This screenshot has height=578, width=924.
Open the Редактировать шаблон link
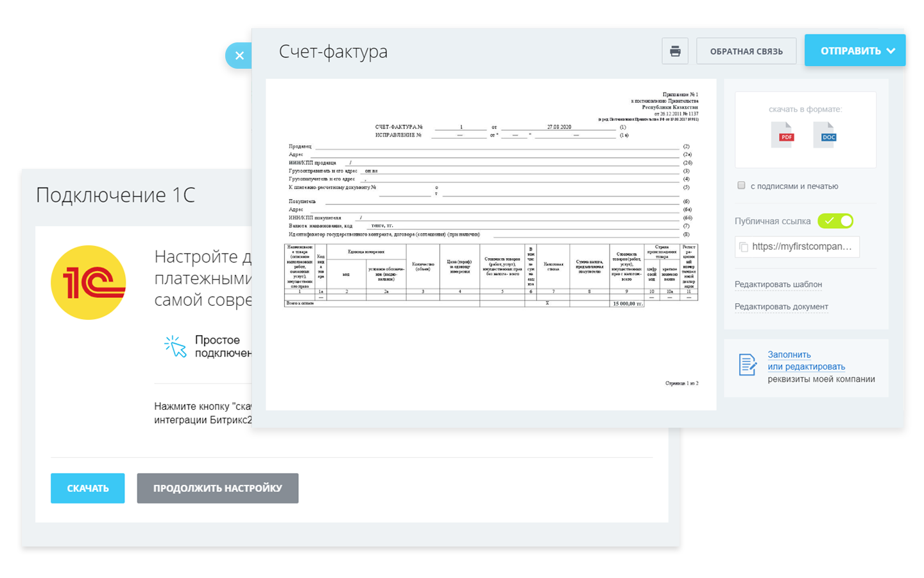778,285
